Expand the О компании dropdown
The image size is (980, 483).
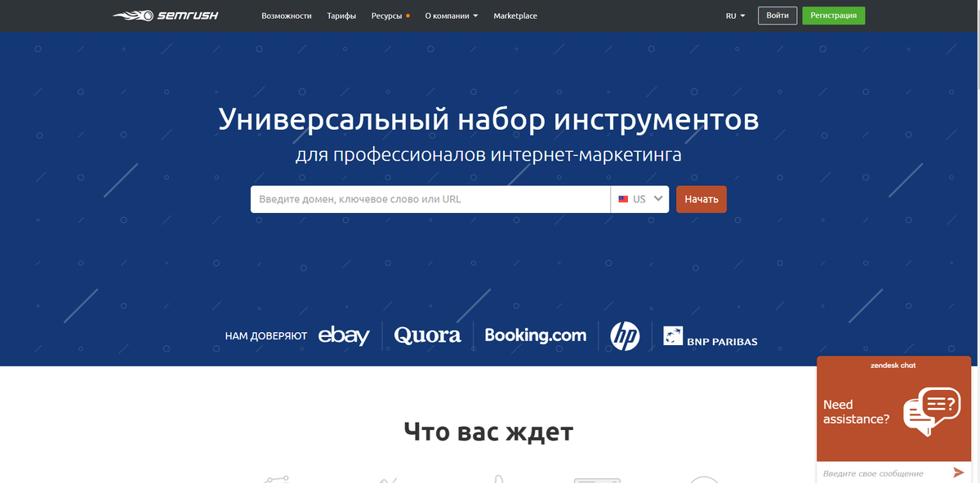[x=452, y=16]
